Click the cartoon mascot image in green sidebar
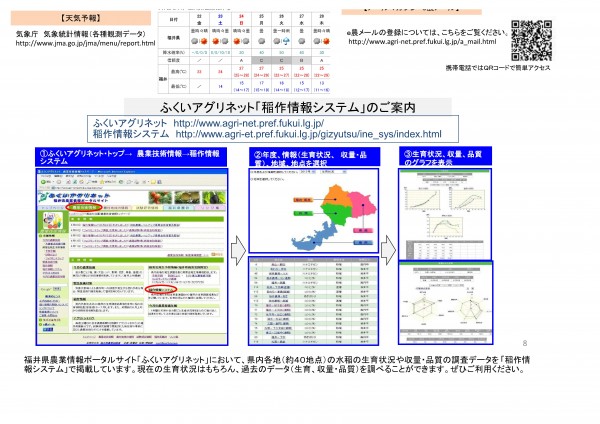The height and width of the screenshot is (424, 600). point(53,222)
